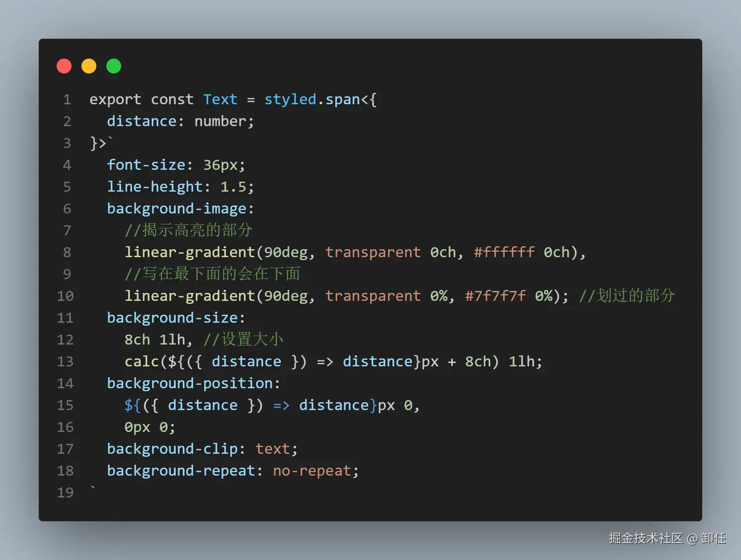
Task: Click the red traffic light circle
Action: tap(64, 66)
